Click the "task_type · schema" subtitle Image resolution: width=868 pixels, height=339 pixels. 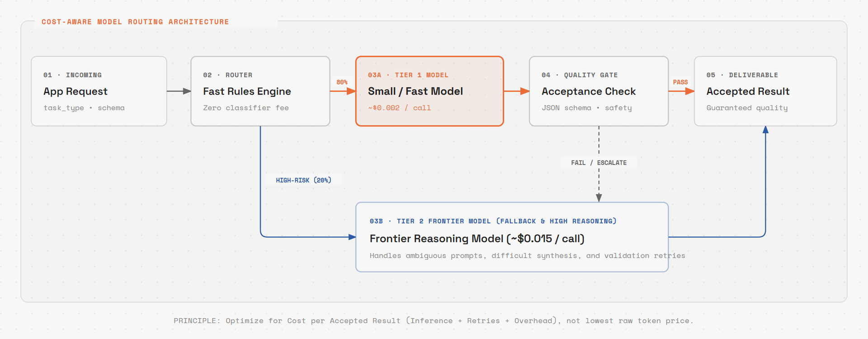(84, 108)
